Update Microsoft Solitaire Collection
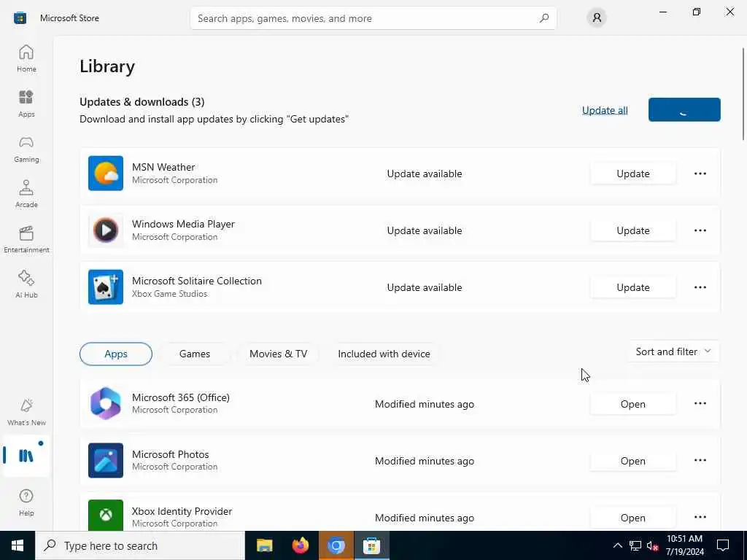Image resolution: width=747 pixels, height=560 pixels. 632,287
